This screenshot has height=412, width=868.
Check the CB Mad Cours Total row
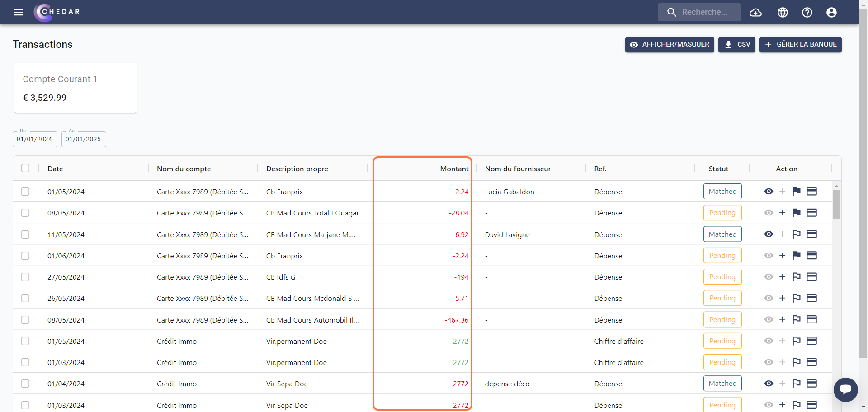tap(25, 213)
